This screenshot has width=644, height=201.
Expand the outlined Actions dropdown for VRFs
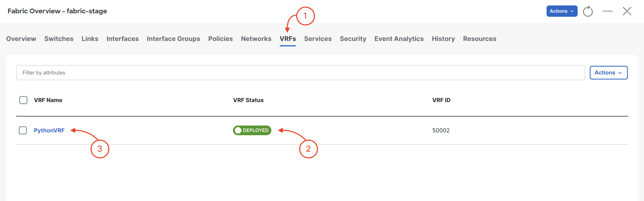click(x=608, y=73)
